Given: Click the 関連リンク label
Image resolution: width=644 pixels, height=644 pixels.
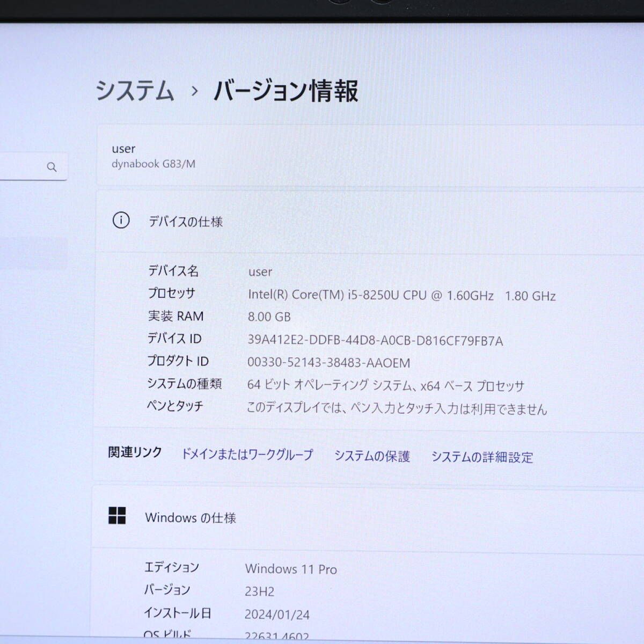Looking at the screenshot, I should pyautogui.click(x=135, y=452).
